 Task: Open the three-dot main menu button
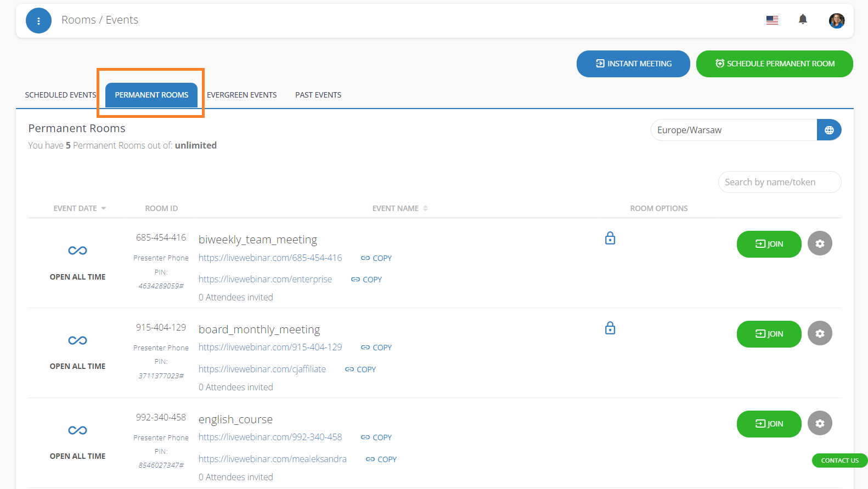(38, 21)
